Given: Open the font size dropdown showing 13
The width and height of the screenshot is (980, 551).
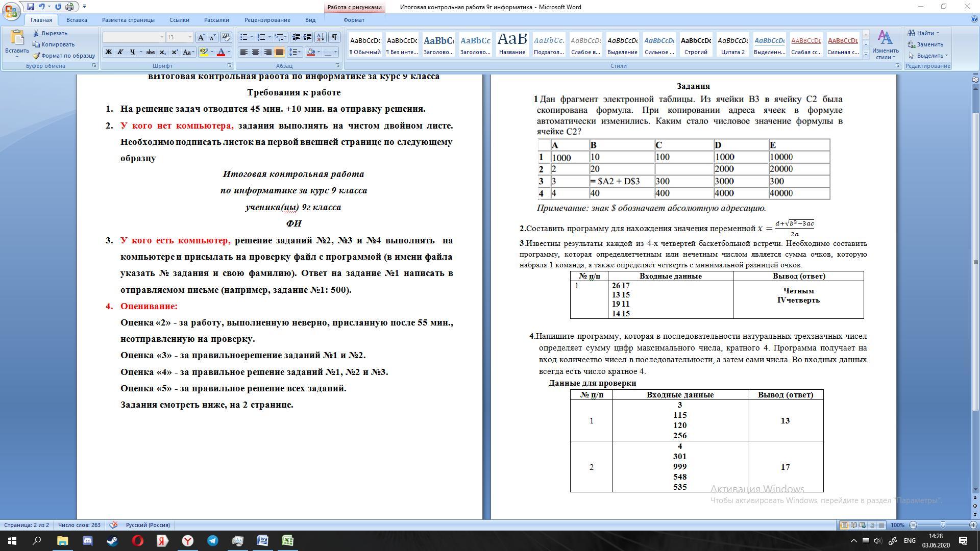Looking at the screenshot, I should [190, 37].
